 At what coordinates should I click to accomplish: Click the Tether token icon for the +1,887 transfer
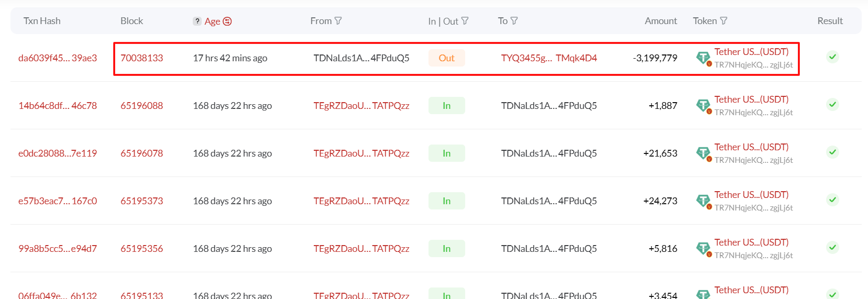click(703, 106)
